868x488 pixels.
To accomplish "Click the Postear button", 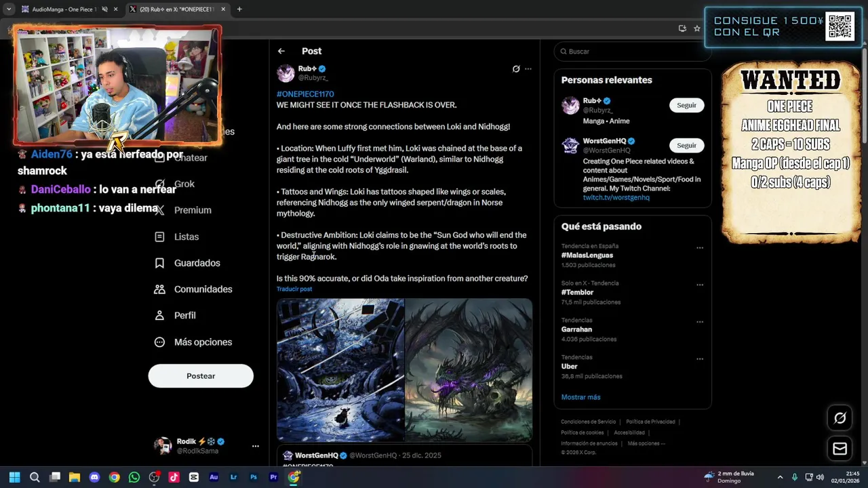I will 201,376.
